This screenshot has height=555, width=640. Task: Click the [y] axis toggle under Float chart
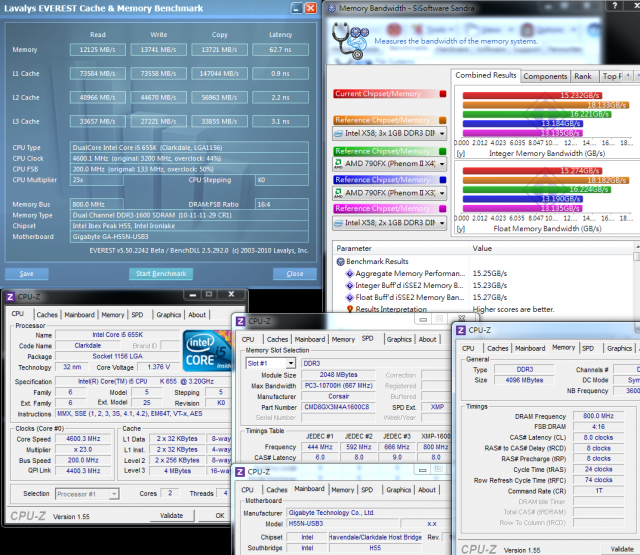461,229
